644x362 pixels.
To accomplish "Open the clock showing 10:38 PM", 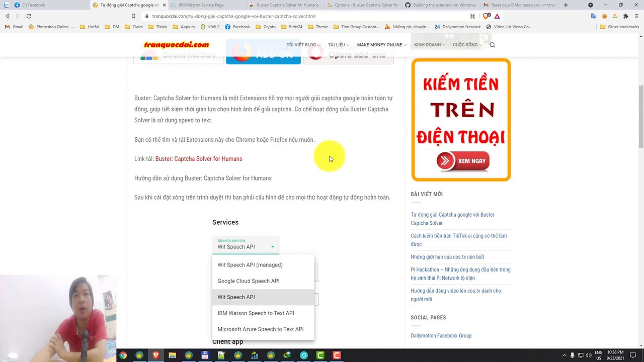I will [x=616, y=355].
